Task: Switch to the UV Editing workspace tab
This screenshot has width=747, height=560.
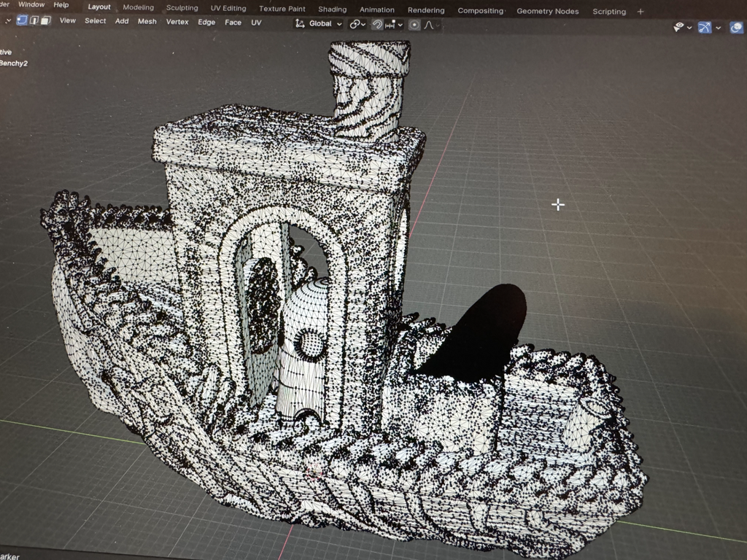Action: [x=228, y=8]
